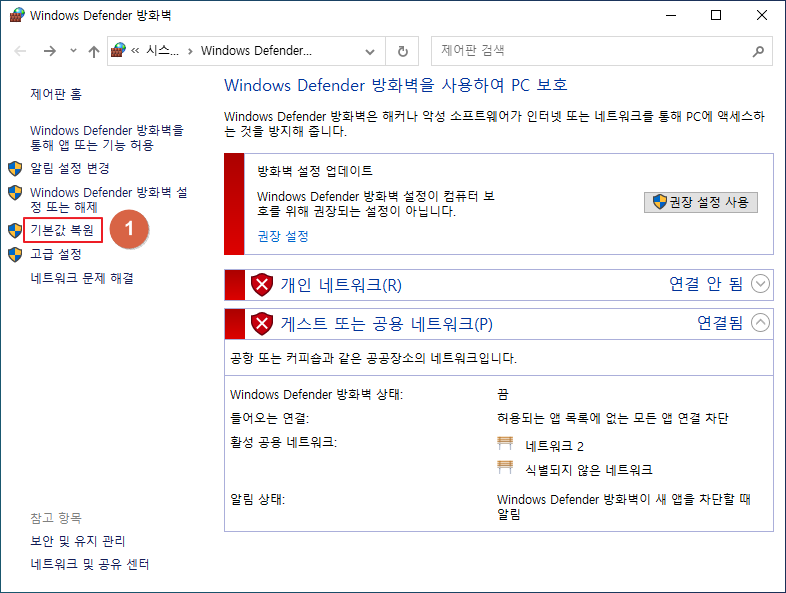786x593 pixels.
Task: Click the 연결 안 됨 status text
Action: point(706,284)
